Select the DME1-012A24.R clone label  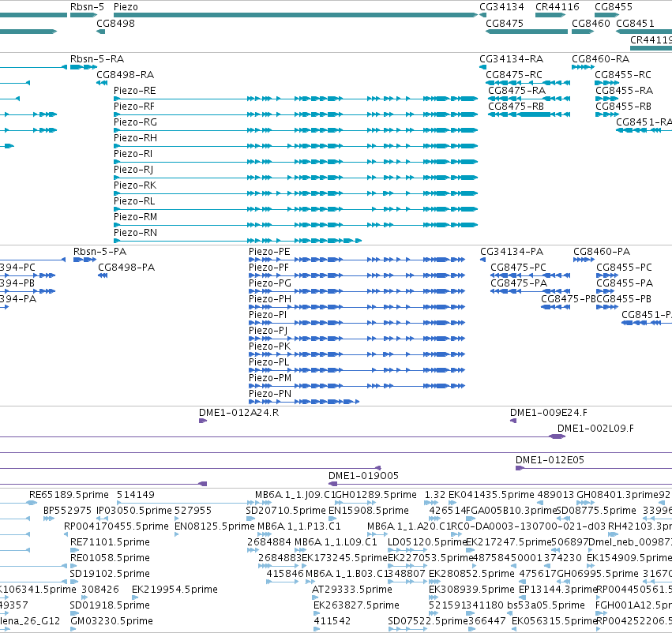tap(238, 413)
